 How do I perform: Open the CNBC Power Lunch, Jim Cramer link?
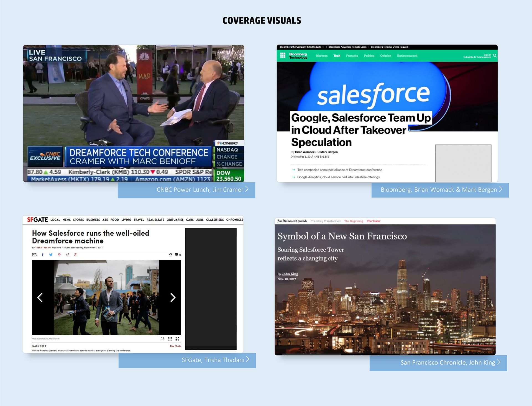click(x=186, y=190)
